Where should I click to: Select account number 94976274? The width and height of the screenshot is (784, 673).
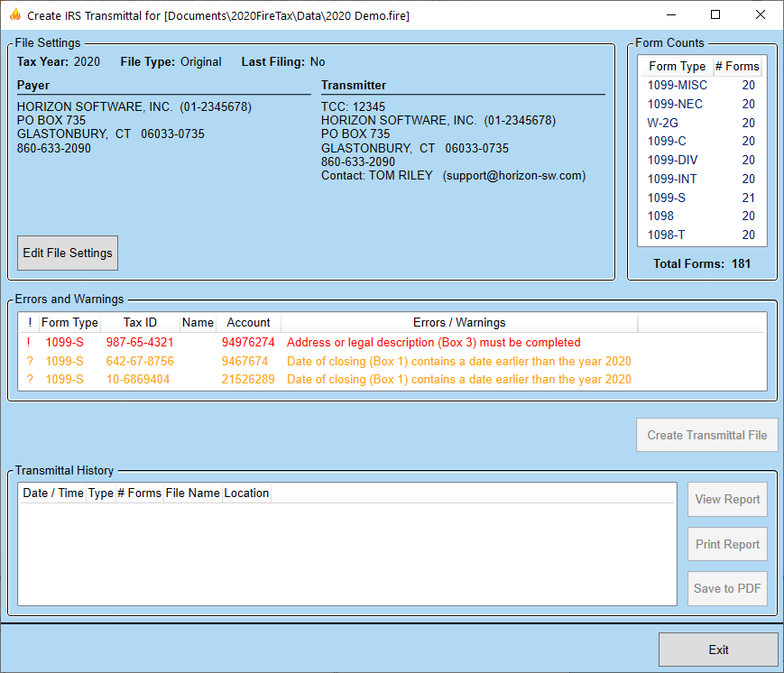coord(248,343)
